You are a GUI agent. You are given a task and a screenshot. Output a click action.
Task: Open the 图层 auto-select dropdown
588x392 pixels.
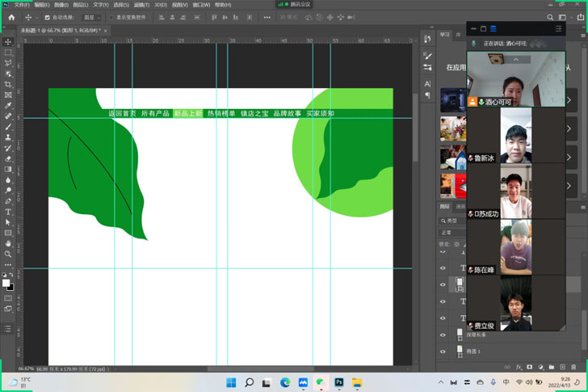pyautogui.click(x=90, y=17)
